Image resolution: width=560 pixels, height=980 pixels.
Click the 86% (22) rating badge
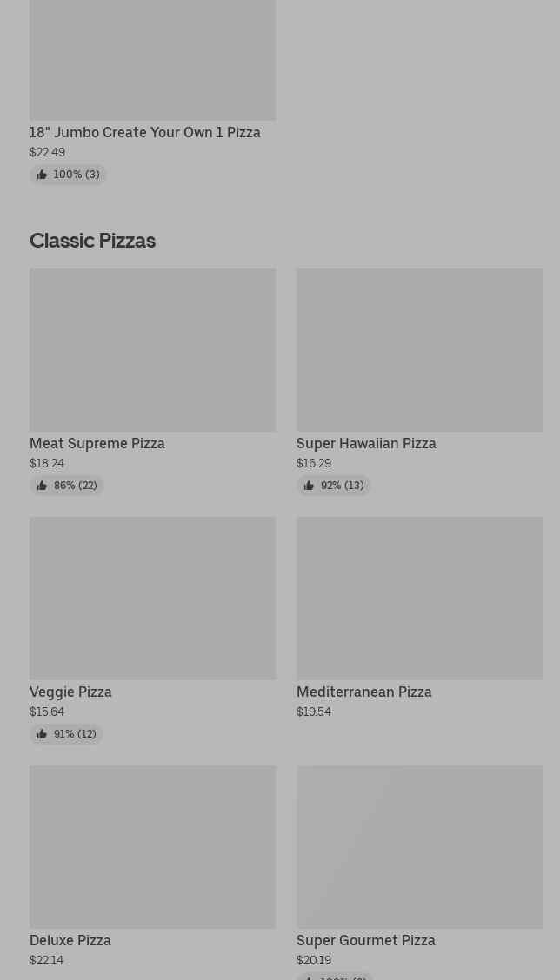point(67,486)
